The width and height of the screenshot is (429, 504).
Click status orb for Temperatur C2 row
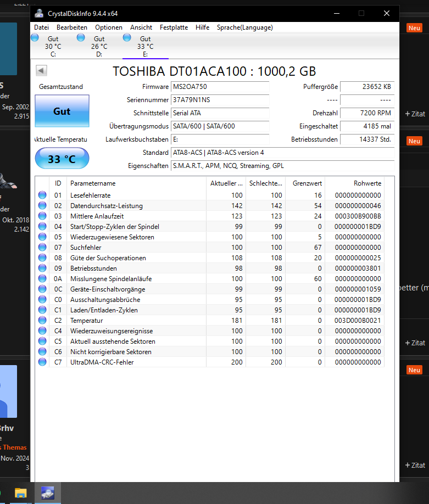(42, 320)
